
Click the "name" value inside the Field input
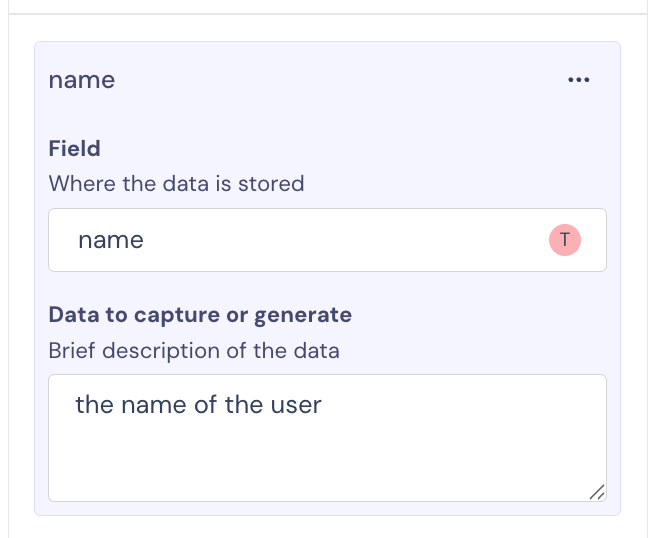[x=111, y=240]
